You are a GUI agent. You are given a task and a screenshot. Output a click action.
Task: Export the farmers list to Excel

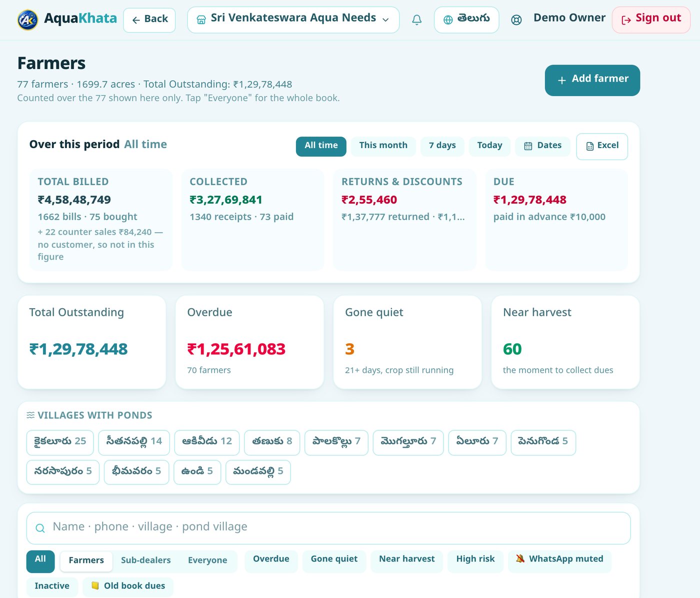(x=602, y=147)
